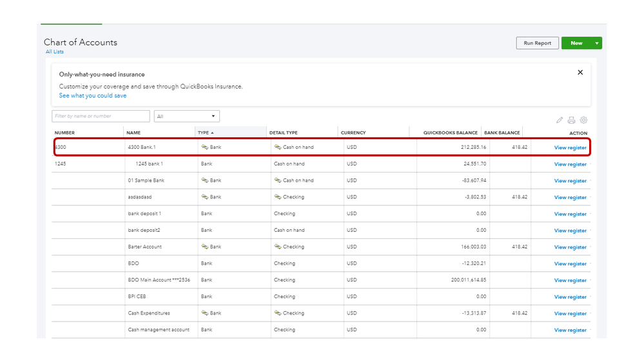Screen dimensions: 644x362
Task: Open the All filter dropdown
Action: (x=187, y=117)
